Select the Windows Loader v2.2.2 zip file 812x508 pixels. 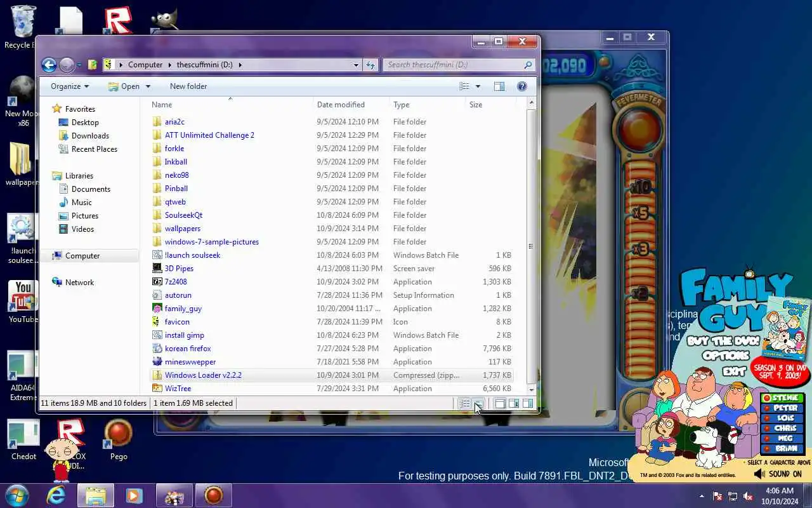(x=332, y=375)
